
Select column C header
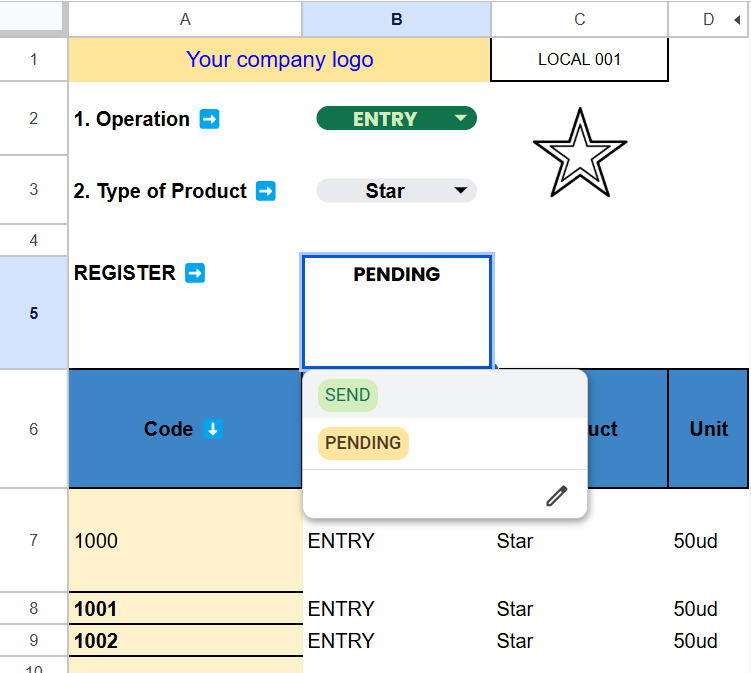pyautogui.click(x=580, y=19)
